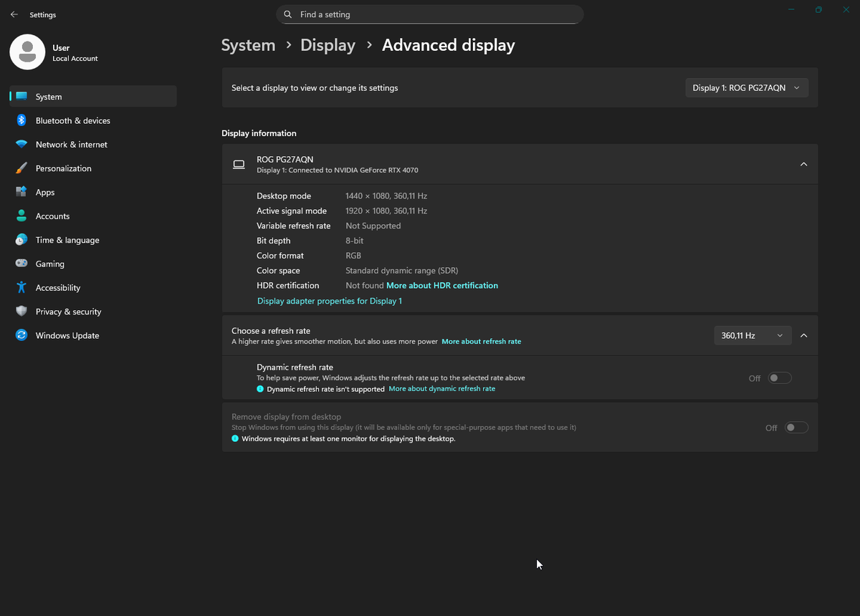Image resolution: width=860 pixels, height=616 pixels.
Task: Go to Time & language settings
Action: tap(93, 240)
